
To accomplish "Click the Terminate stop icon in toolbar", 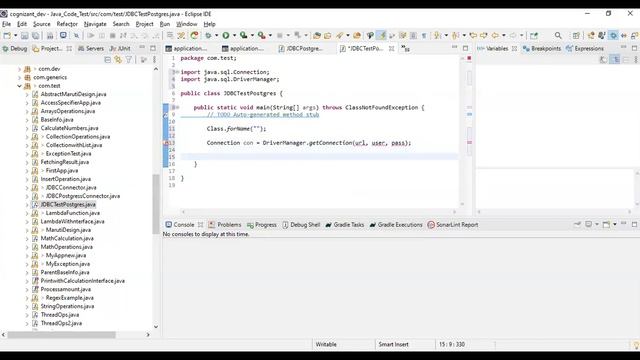I will point(113,36).
